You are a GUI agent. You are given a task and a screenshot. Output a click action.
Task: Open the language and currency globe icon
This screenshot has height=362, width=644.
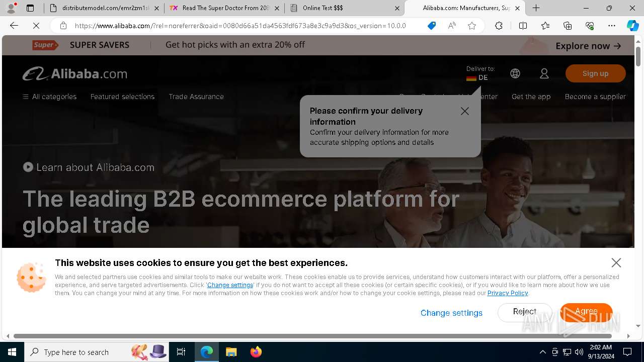[515, 73]
